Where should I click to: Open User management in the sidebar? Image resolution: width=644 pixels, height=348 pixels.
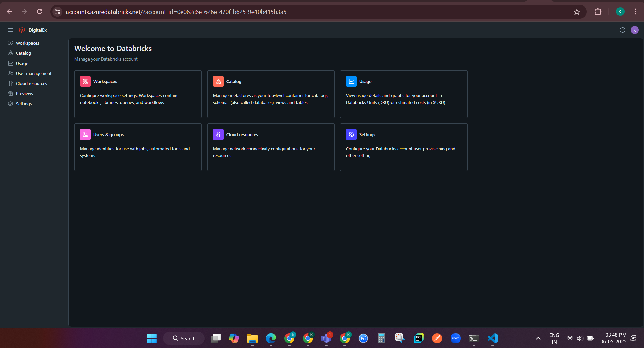[x=34, y=74]
